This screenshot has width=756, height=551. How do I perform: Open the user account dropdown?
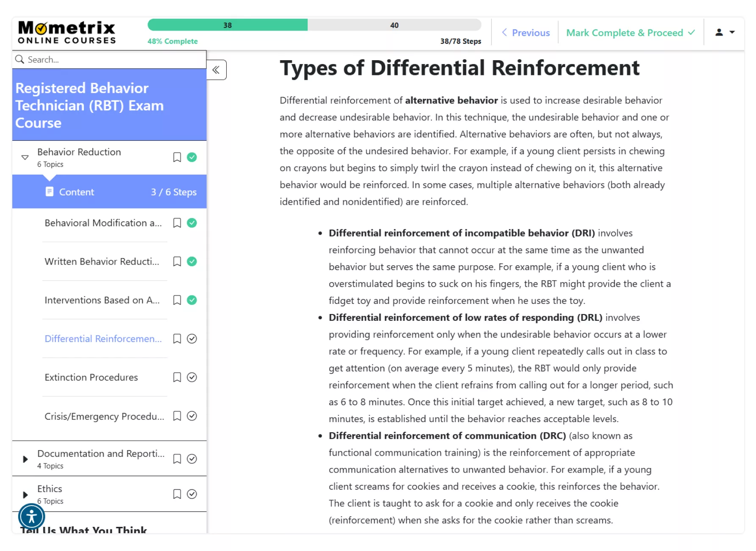(725, 32)
